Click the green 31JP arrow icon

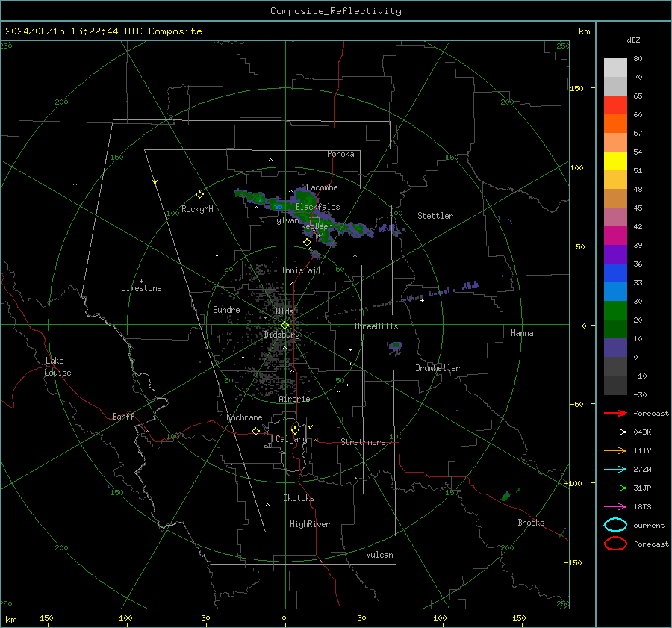pyautogui.click(x=615, y=488)
